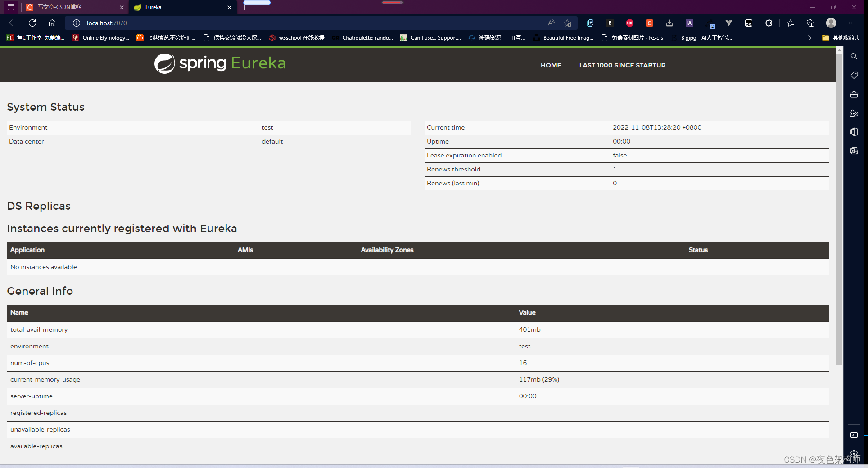Open the 《继续说,不会炸》 bookmark

pyautogui.click(x=166, y=38)
